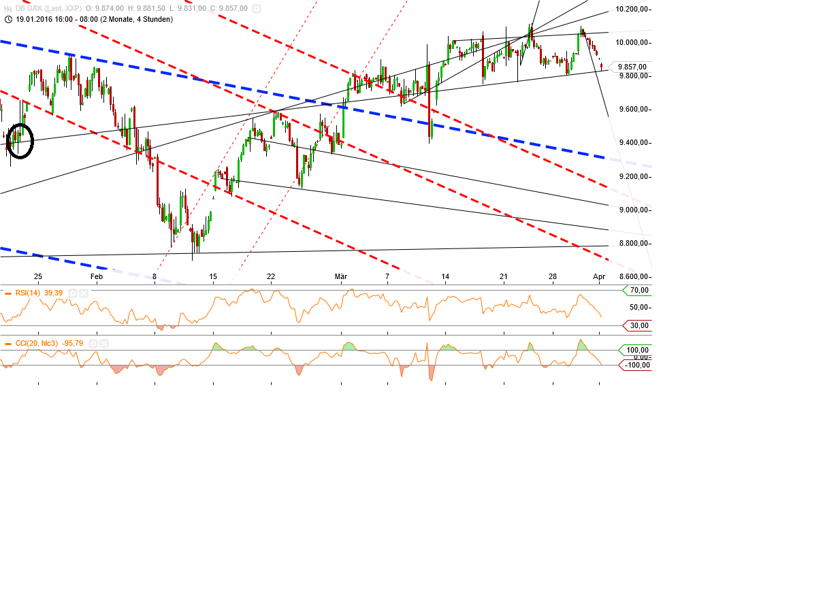Toggle the red -100,00 CCI level marker
The width and height of the screenshot is (840, 616).
click(x=636, y=366)
